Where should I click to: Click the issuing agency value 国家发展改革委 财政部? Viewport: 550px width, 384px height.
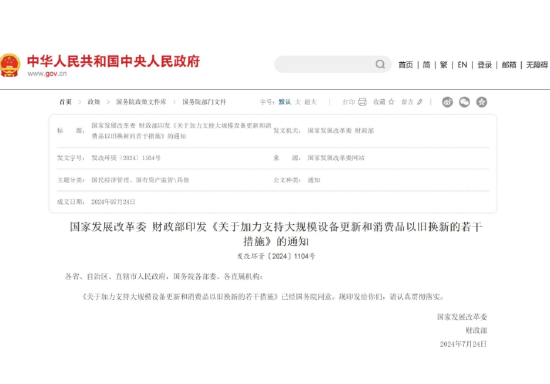(x=341, y=130)
